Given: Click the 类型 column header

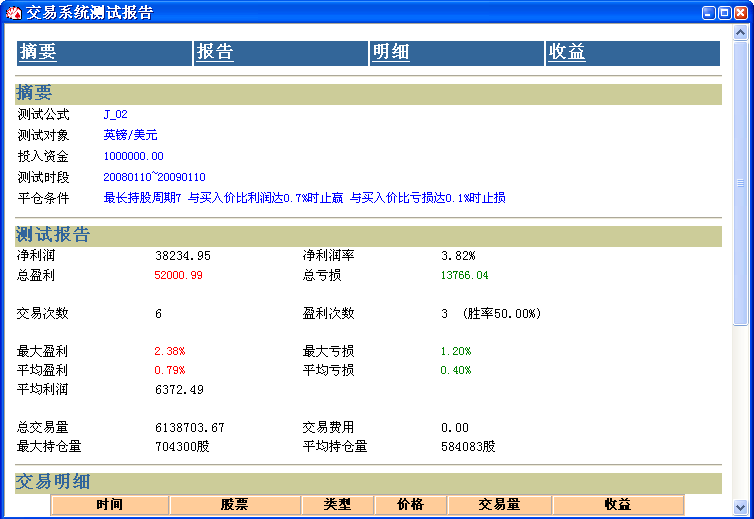Looking at the screenshot, I should (x=338, y=505).
